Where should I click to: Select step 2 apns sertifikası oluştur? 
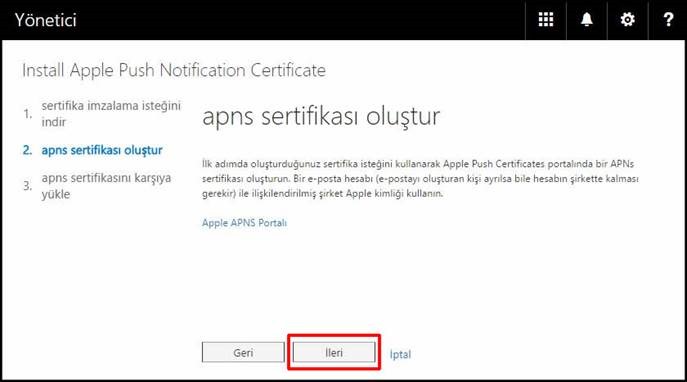(x=93, y=150)
